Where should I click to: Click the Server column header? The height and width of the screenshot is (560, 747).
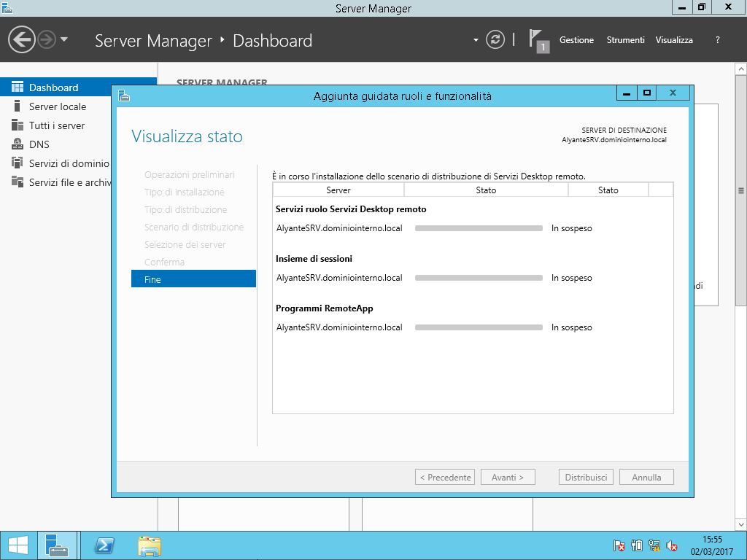coord(338,190)
